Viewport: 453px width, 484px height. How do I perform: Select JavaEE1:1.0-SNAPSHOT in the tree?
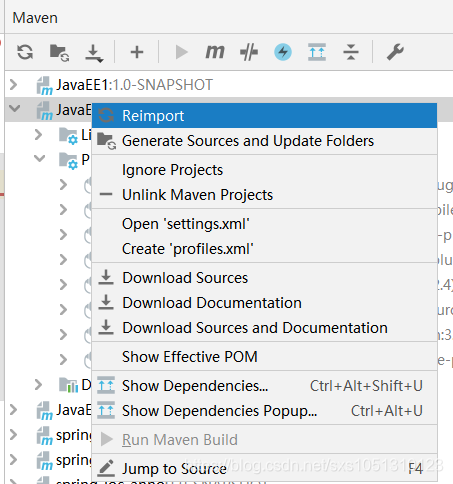point(134,85)
